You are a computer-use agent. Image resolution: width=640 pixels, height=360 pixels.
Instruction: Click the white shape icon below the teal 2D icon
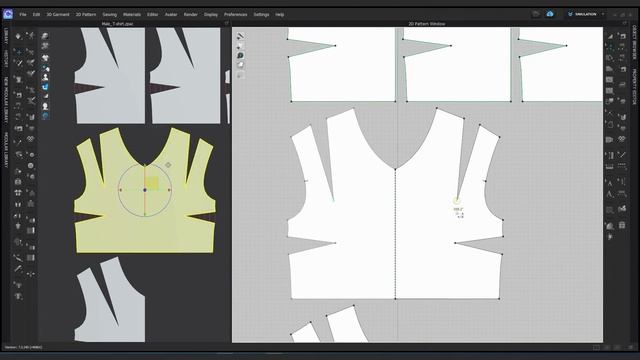[240, 65]
